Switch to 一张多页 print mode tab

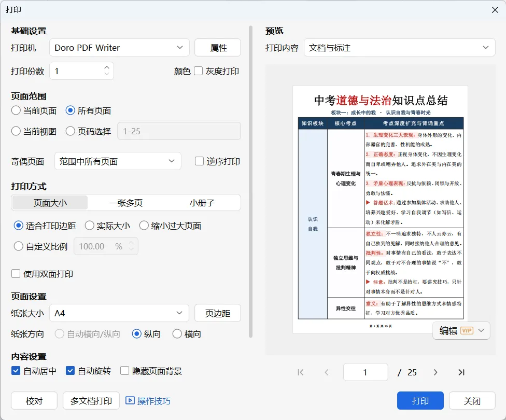click(126, 203)
